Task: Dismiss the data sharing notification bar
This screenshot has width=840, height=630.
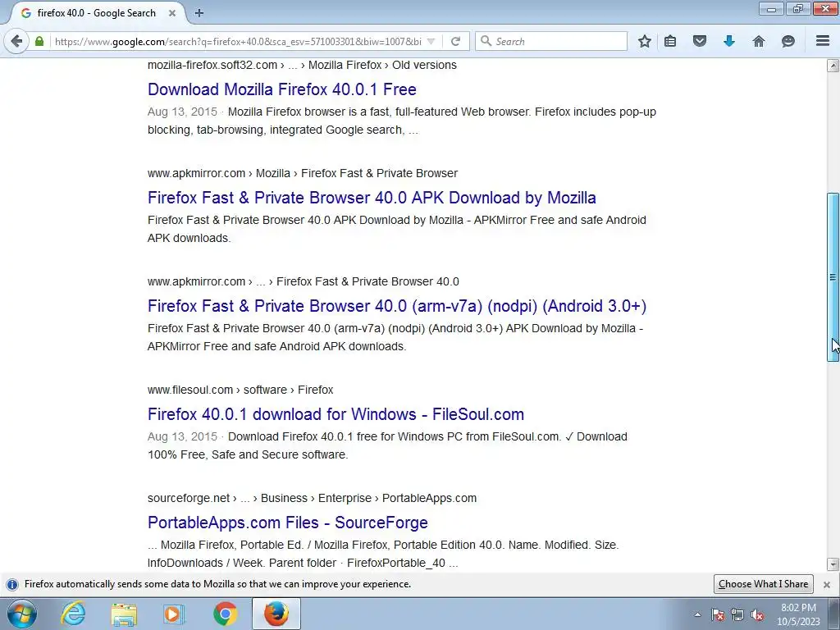Action: [827, 584]
